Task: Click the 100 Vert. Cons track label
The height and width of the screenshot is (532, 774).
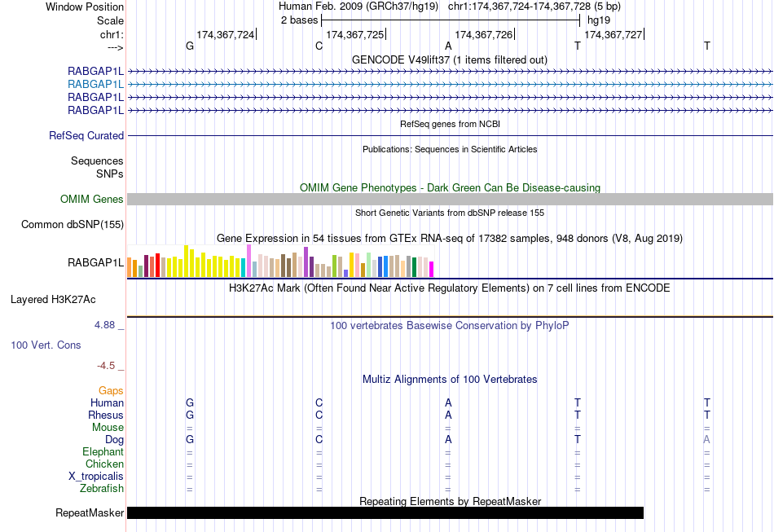Action: click(x=46, y=345)
